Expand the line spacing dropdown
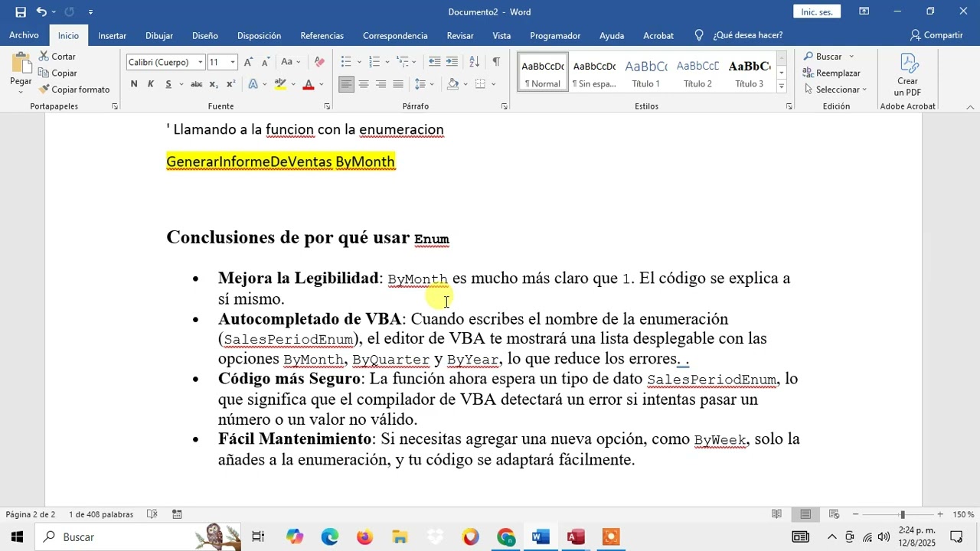Screen dimensions: 980x551 (x=432, y=84)
